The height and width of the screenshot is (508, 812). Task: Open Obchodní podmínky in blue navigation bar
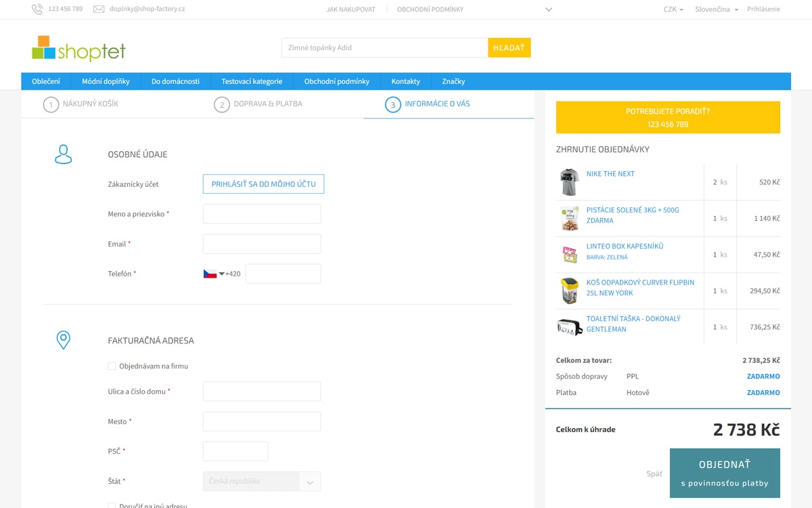coord(337,81)
